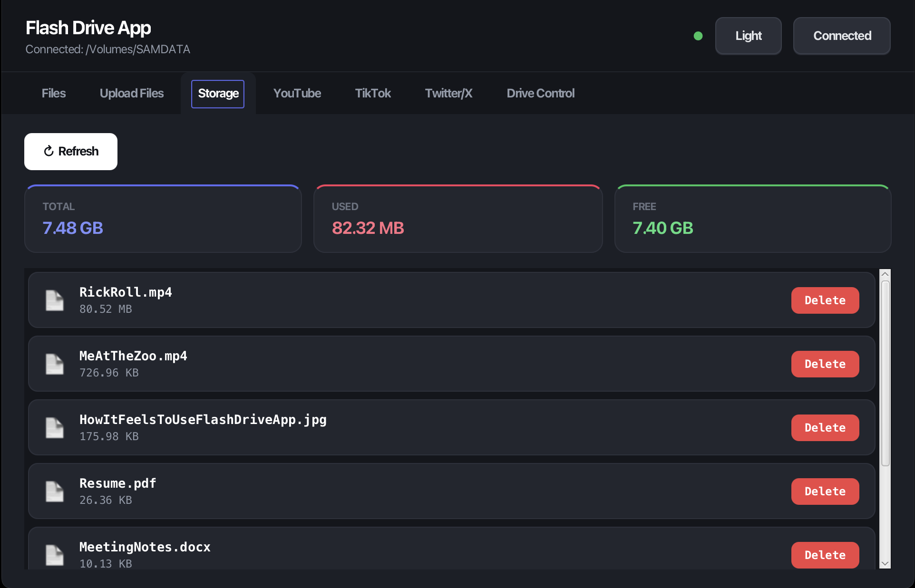Click the MeAtTheZoo.mp4 file name
The width and height of the screenshot is (915, 588).
[133, 356]
